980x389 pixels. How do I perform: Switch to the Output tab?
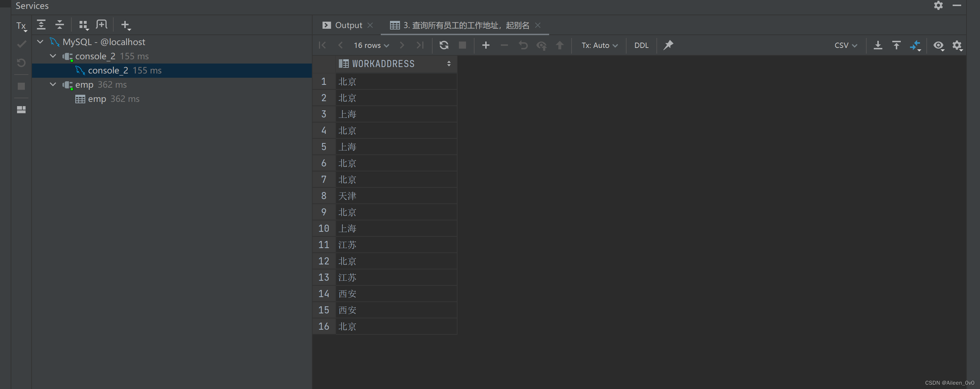click(348, 25)
